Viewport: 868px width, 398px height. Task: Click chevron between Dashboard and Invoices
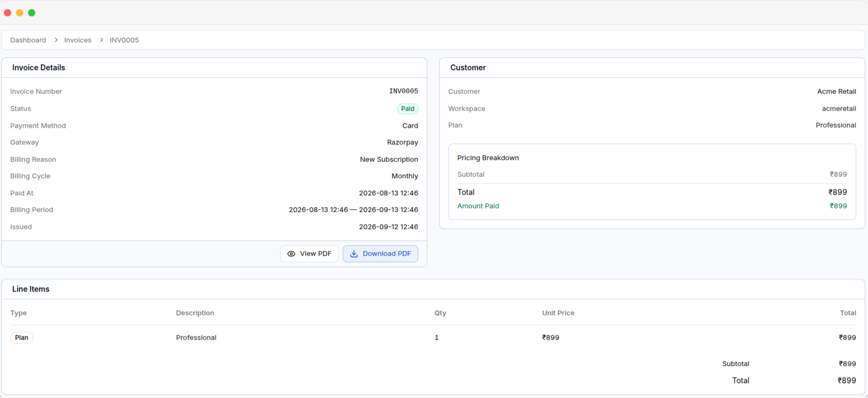pyautogui.click(x=56, y=40)
